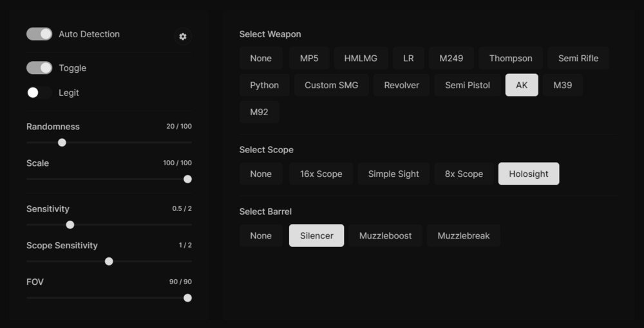Select None under Select Barrel

(x=261, y=236)
